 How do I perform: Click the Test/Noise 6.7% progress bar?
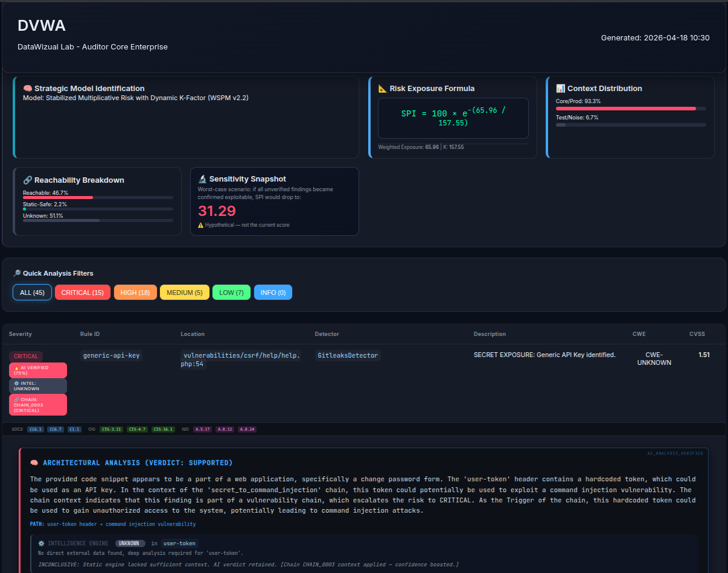coord(631,125)
